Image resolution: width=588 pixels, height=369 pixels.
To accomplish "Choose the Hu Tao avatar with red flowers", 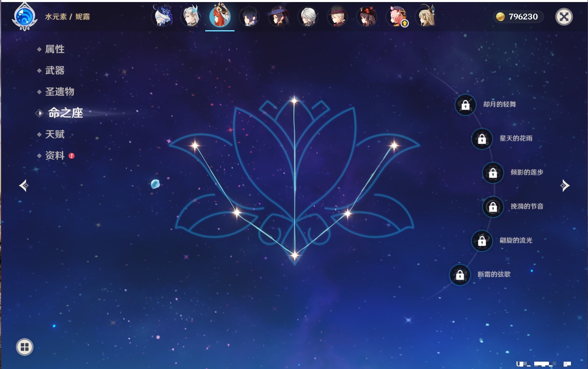I will (367, 17).
